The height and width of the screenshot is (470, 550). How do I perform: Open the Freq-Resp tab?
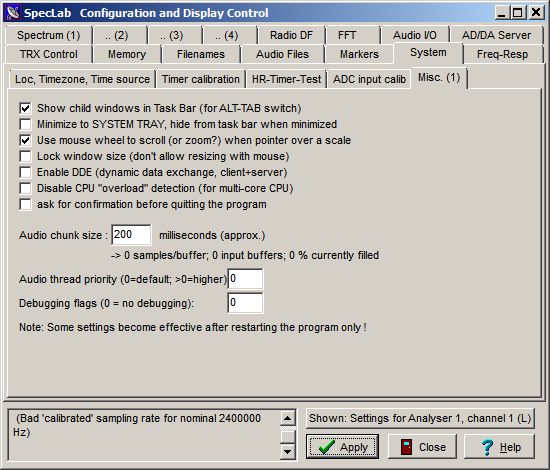click(x=502, y=54)
